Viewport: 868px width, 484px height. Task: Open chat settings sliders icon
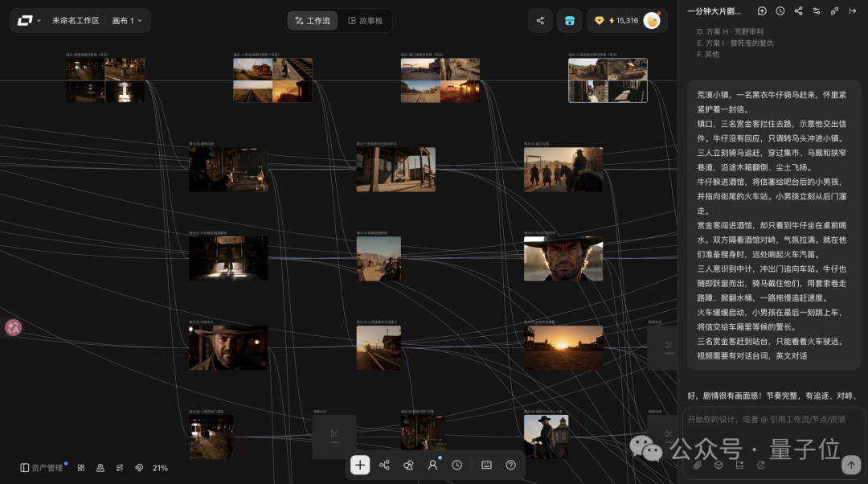click(x=817, y=11)
